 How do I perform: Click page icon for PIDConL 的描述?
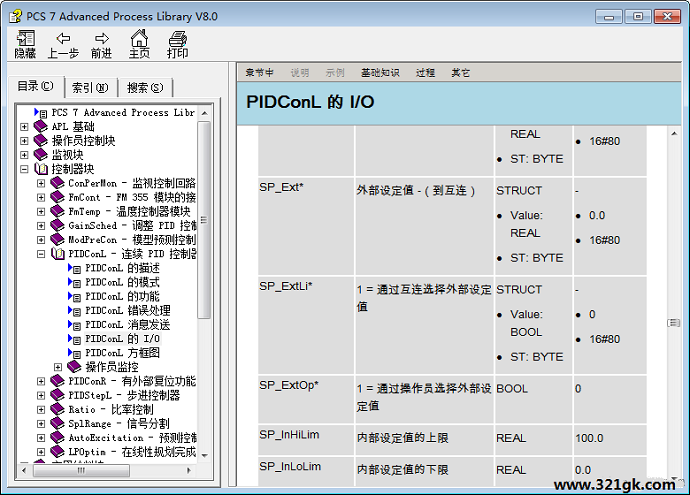(75, 268)
